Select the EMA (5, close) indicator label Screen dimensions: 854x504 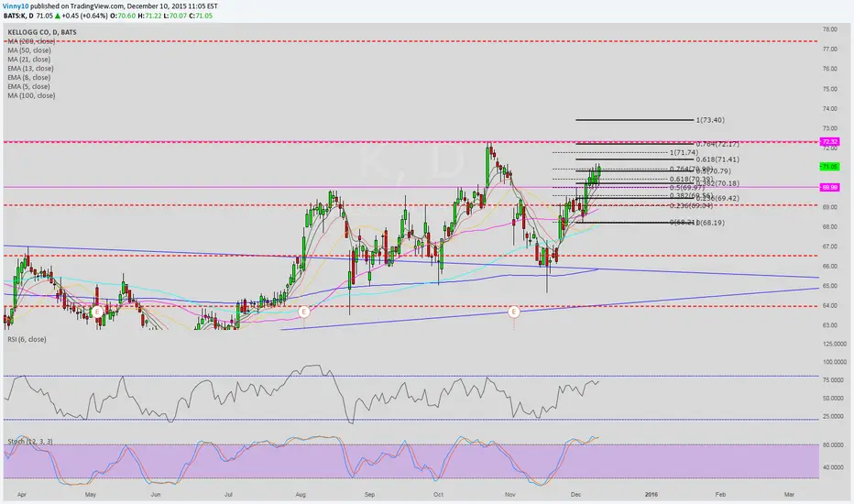29,87
